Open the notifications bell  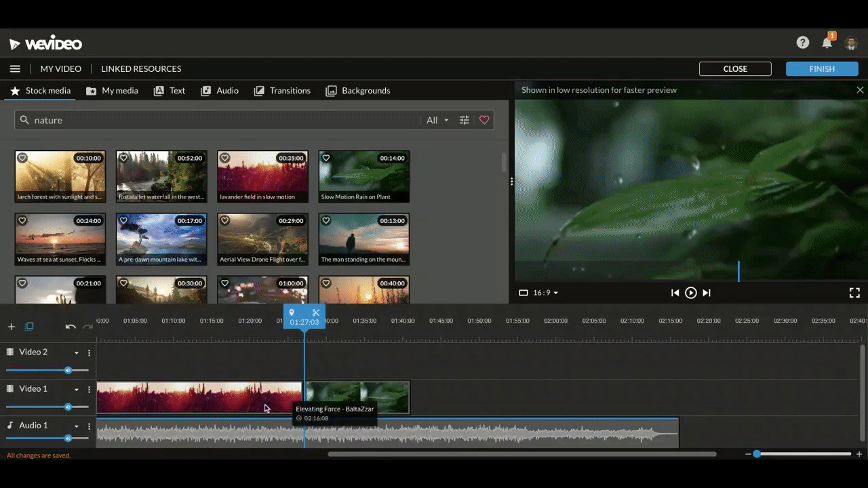pos(827,43)
